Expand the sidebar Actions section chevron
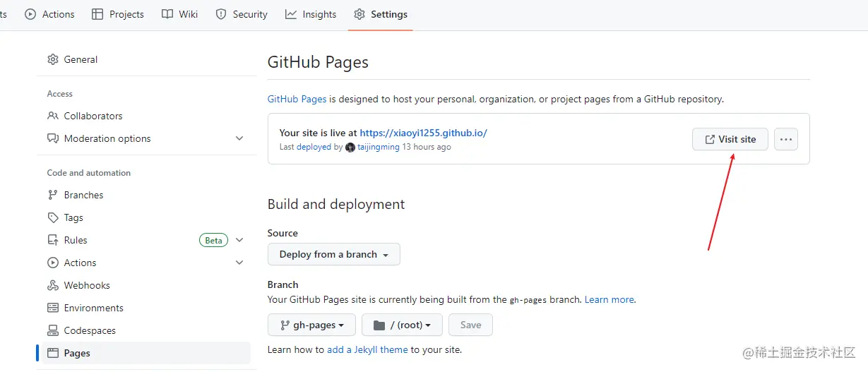This screenshot has height=372, width=868. tap(239, 263)
